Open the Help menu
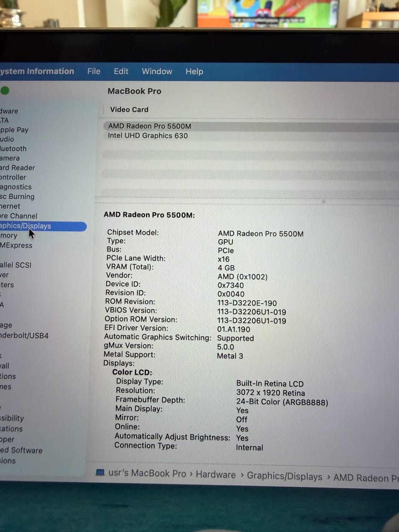This screenshot has height=532, width=399. (194, 71)
